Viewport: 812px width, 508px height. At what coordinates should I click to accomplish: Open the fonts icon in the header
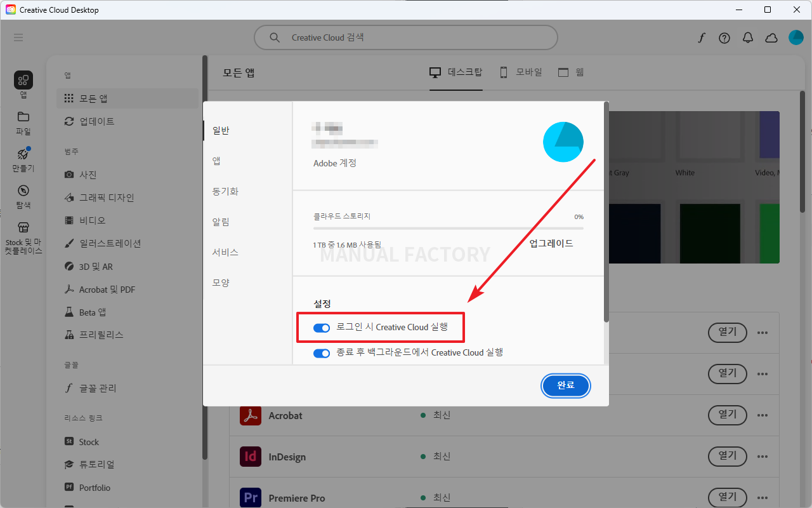point(701,38)
